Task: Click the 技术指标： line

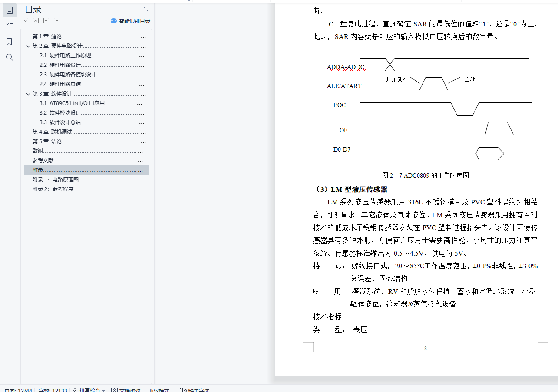Action: tap(329, 317)
